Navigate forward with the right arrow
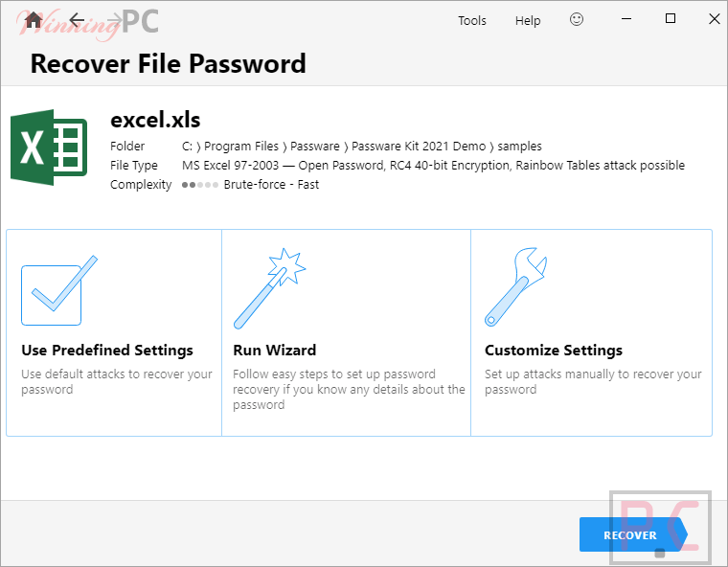This screenshot has height=567, width=728. point(115,20)
